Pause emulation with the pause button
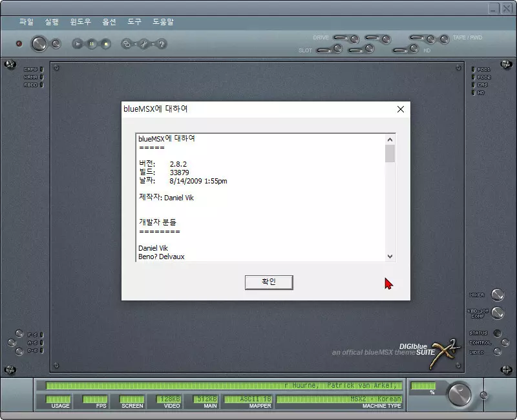Viewport: 517px width, 420px height. tap(92, 43)
